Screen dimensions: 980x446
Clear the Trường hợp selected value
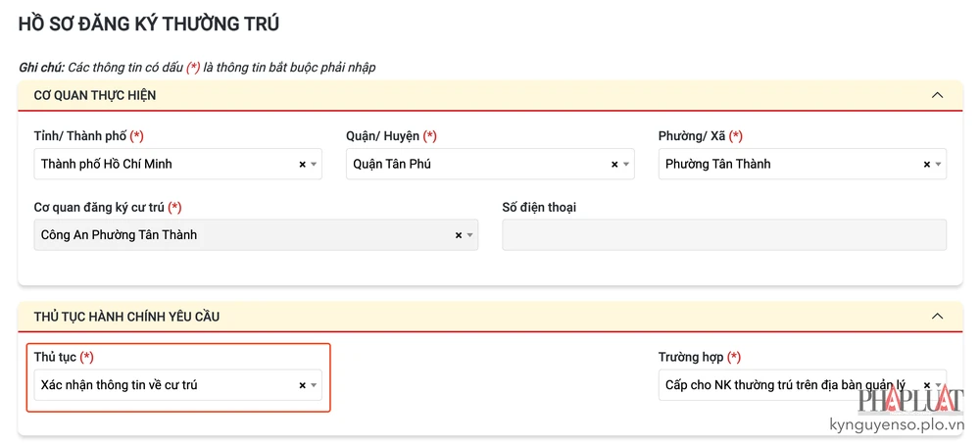click(x=926, y=386)
